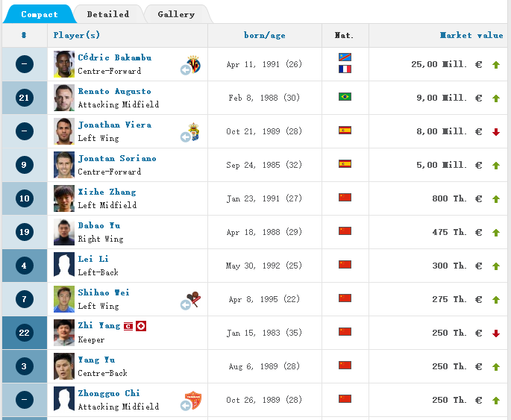Click captain badge next to Zhi Yang

[128, 326]
